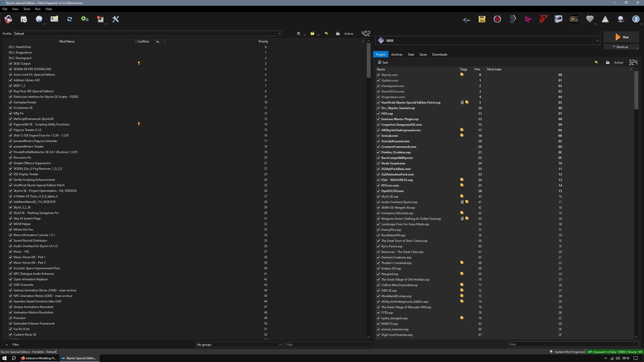Disable the SexLab.esm plugin checkbox
The height and width of the screenshot is (362, 644).
[x=378, y=136]
